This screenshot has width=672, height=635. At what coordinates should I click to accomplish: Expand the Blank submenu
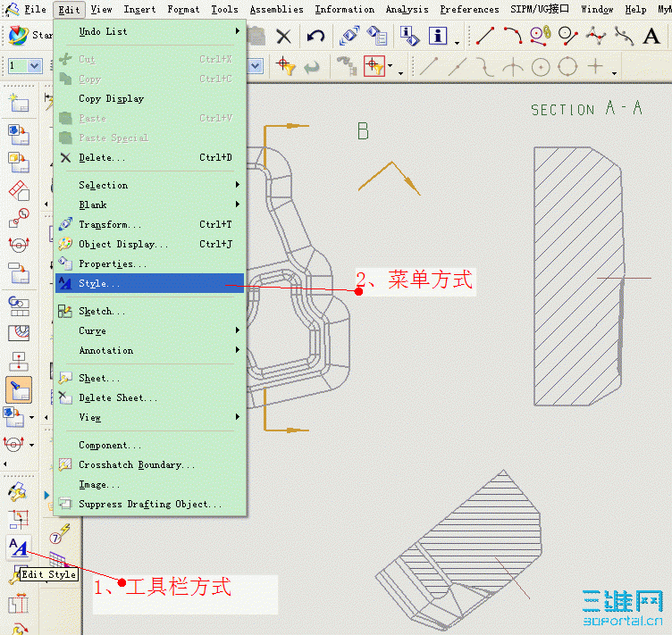click(238, 205)
